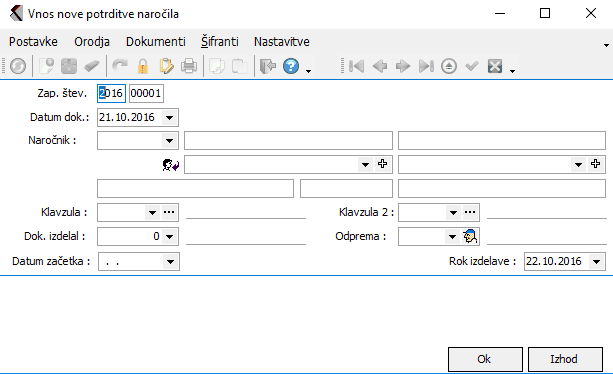Go to next record arrow

403,66
